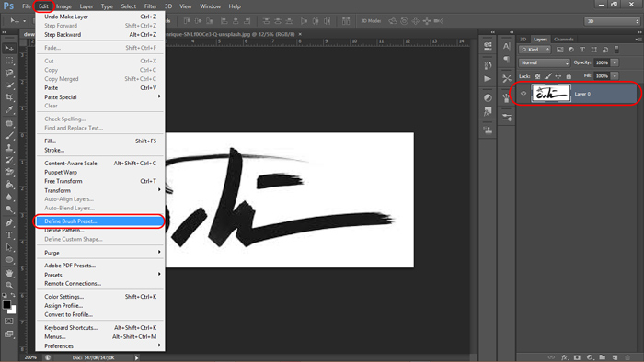This screenshot has width=644, height=362.
Task: Expand the Transform submenu
Action: pyautogui.click(x=99, y=190)
